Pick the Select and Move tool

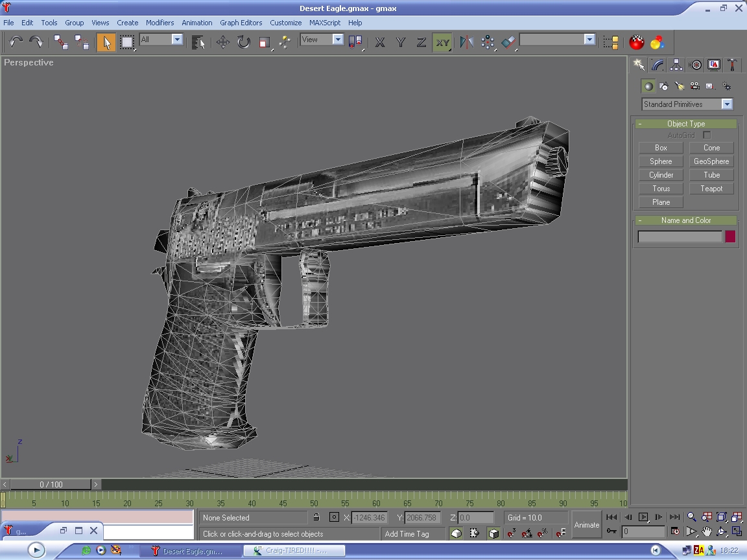click(x=223, y=42)
